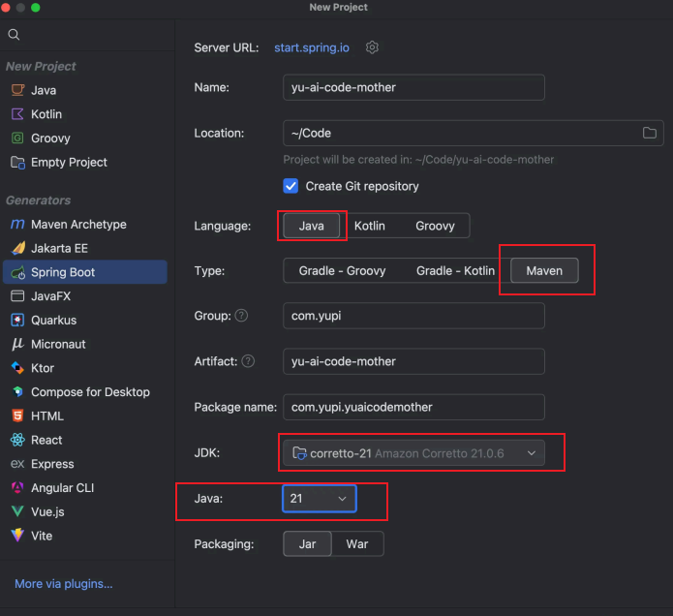673x616 pixels.
Task: Select the Spring Boot generator icon
Action: pyautogui.click(x=17, y=272)
